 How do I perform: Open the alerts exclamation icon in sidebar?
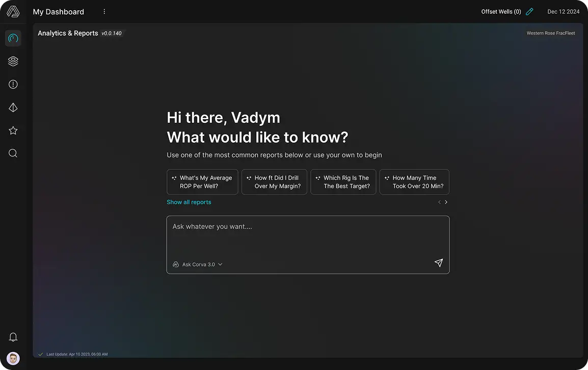coord(13,85)
